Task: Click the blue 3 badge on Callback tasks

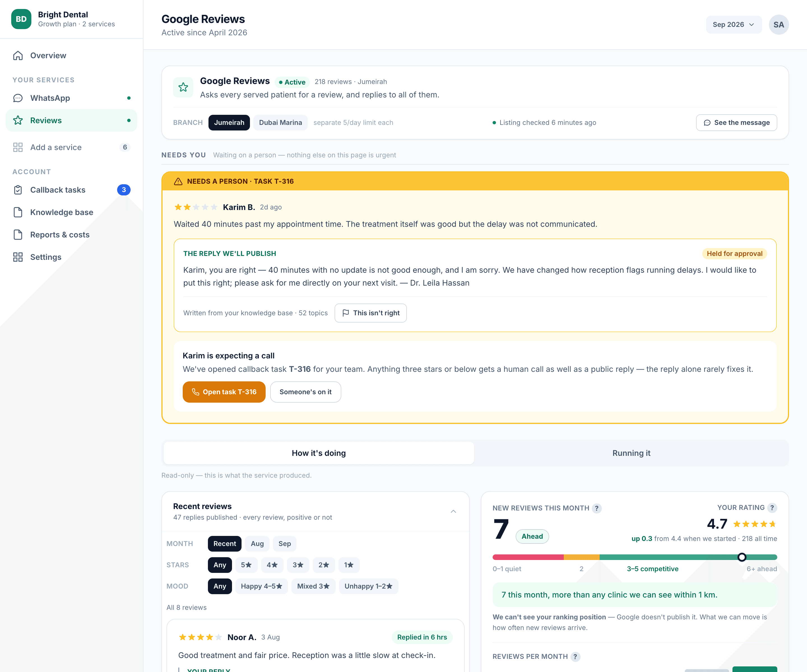Action: 124,190
